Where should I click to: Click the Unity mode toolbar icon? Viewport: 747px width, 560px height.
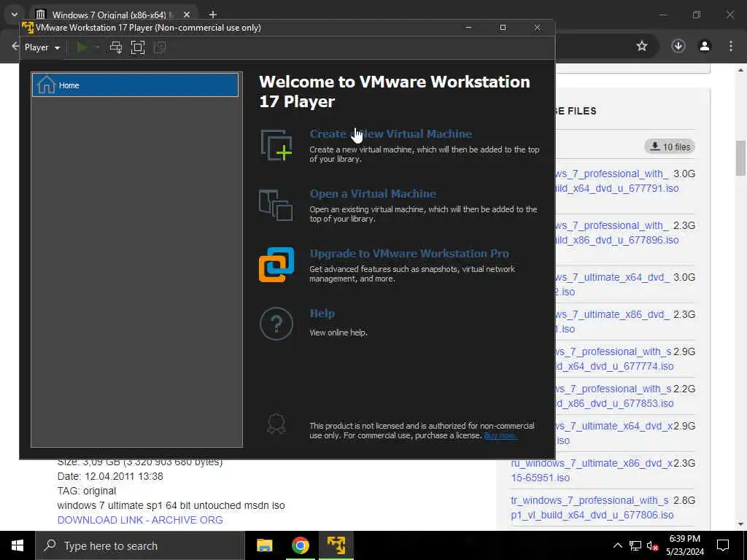(160, 47)
